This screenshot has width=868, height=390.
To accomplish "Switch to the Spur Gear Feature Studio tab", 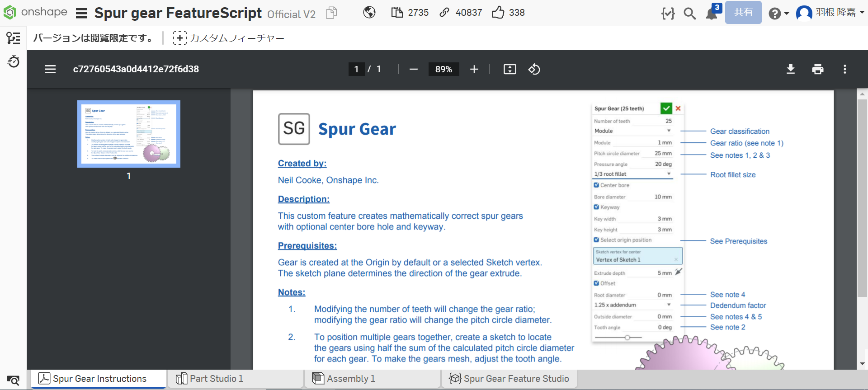I will pyautogui.click(x=509, y=378).
